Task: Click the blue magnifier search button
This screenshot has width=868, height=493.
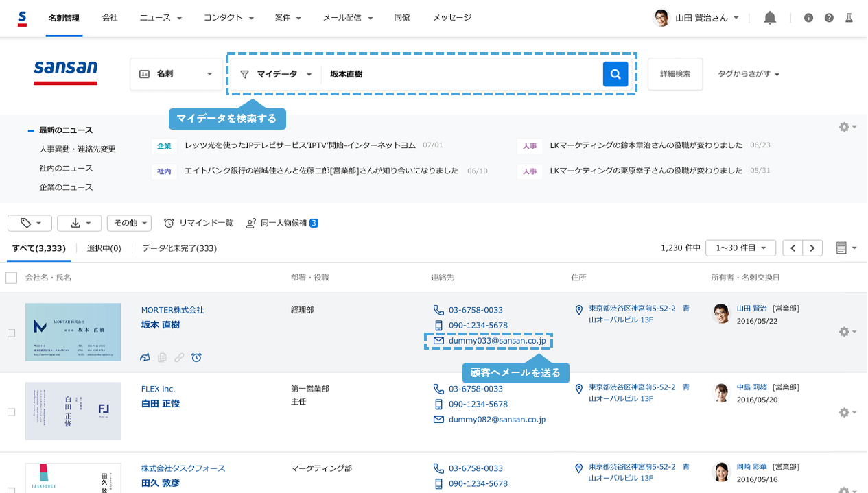Action: pos(615,74)
